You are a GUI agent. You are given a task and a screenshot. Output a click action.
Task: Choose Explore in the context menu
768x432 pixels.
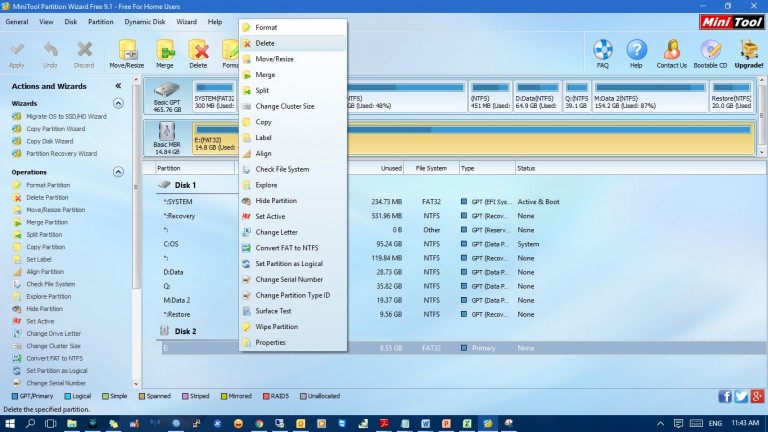(293, 185)
